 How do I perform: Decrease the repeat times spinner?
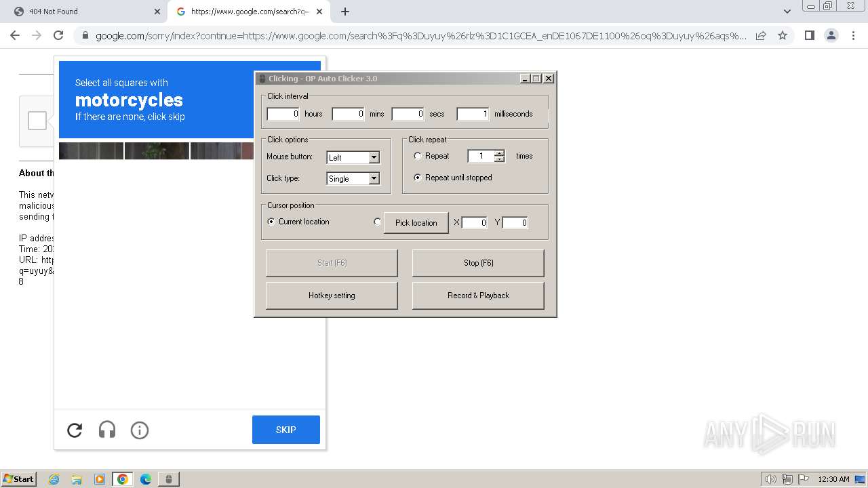click(x=500, y=159)
